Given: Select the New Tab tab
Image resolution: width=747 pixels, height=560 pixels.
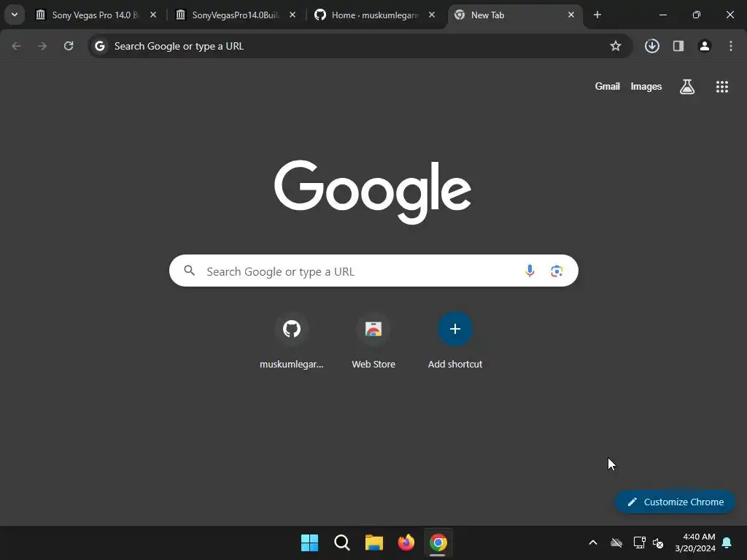Looking at the screenshot, I should tap(514, 15).
